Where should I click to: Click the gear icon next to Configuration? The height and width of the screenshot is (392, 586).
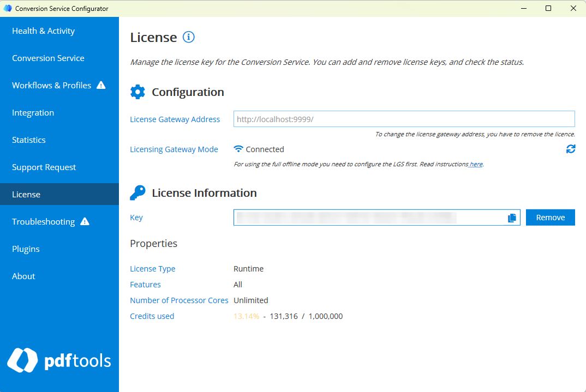pyautogui.click(x=137, y=92)
